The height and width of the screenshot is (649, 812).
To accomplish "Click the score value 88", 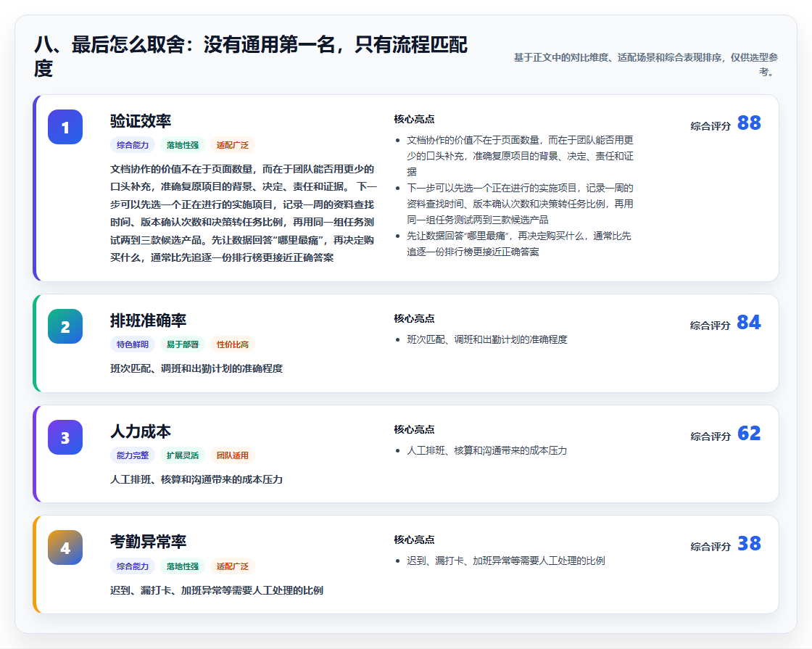I will (749, 123).
